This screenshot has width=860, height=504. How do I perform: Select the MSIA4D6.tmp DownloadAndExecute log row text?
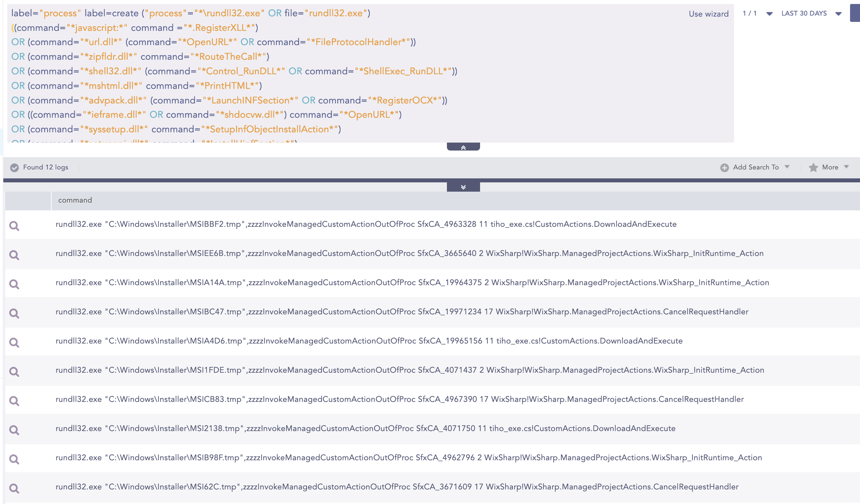[x=369, y=341]
